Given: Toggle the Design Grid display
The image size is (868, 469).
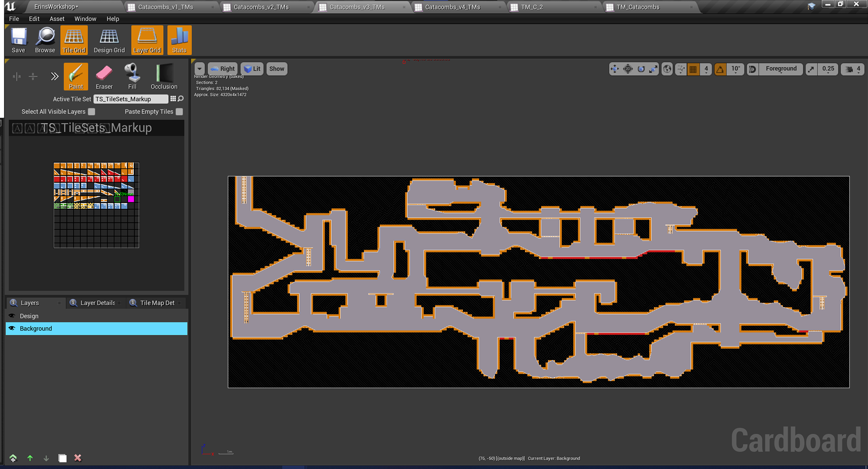Looking at the screenshot, I should (x=109, y=40).
